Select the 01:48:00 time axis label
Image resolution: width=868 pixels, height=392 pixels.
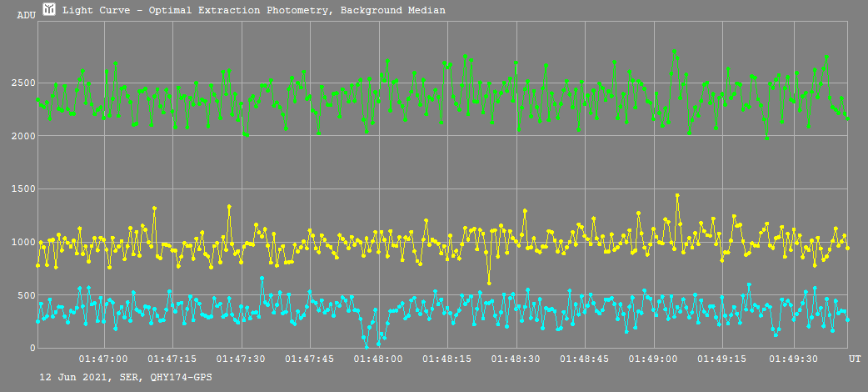point(379,359)
